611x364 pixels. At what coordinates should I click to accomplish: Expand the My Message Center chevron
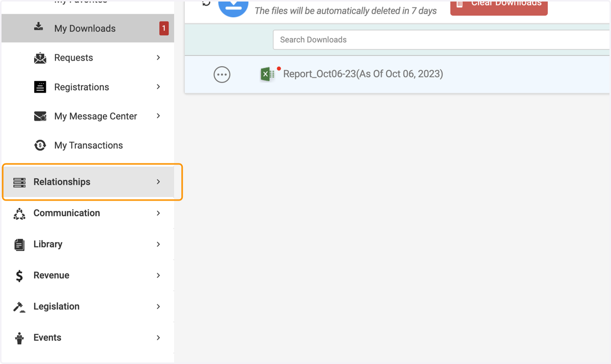pyautogui.click(x=158, y=116)
